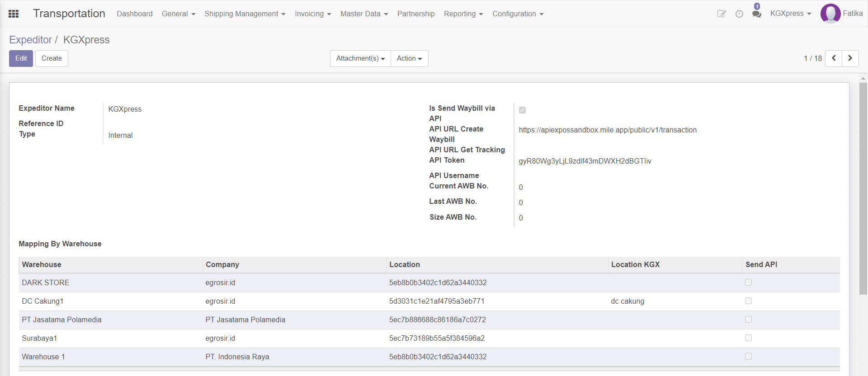Click the Internal type value
Screen dimensions: 868x376
click(120, 136)
